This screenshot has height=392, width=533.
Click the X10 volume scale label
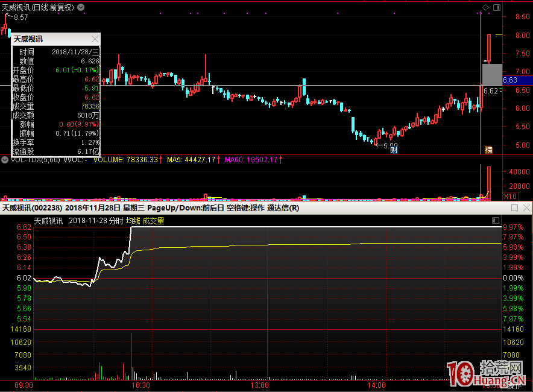[510, 196]
